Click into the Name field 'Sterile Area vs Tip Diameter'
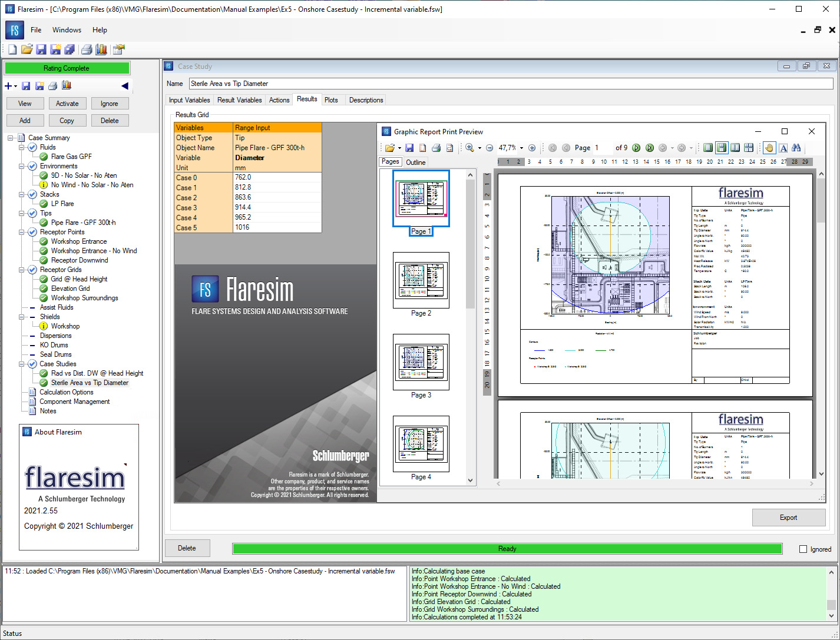This screenshot has width=840, height=640. (511, 84)
